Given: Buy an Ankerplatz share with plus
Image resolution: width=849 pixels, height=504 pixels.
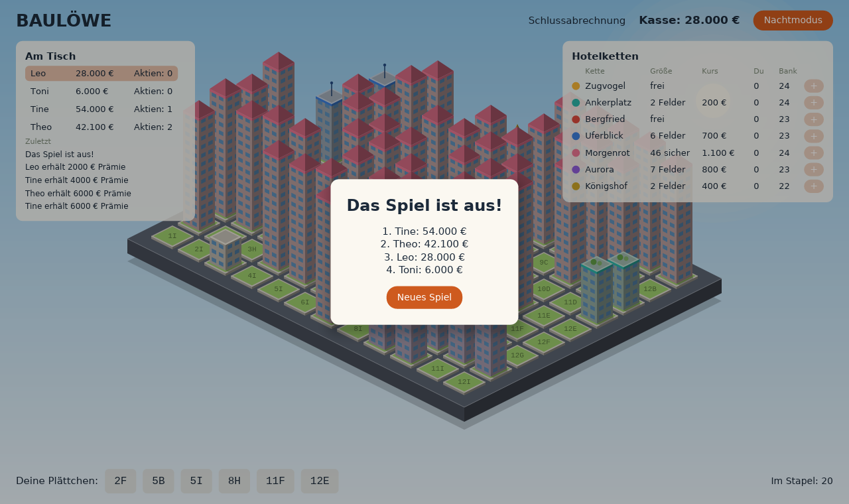Looking at the screenshot, I should (x=814, y=103).
